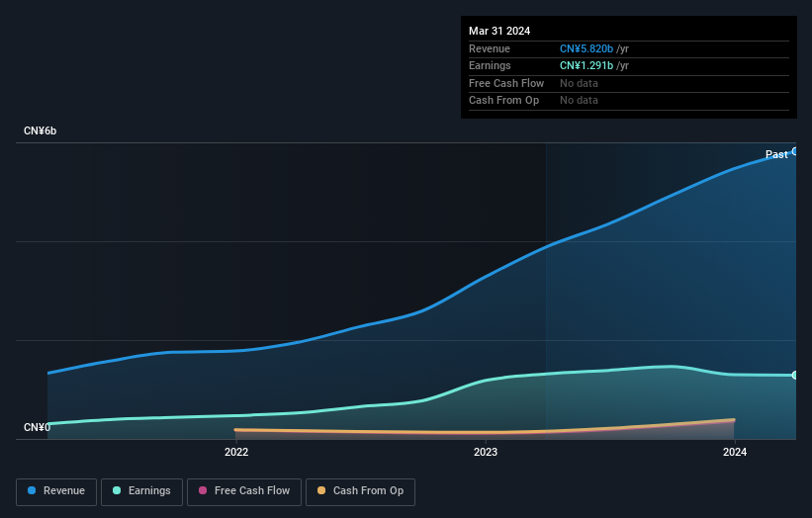Click the teal Earnings legend dot

tap(117, 490)
